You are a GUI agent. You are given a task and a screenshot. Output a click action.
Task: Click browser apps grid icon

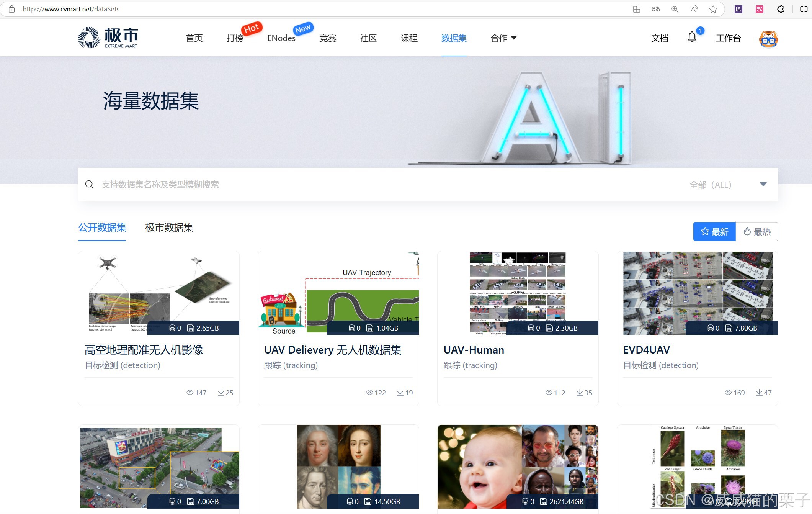(636, 9)
